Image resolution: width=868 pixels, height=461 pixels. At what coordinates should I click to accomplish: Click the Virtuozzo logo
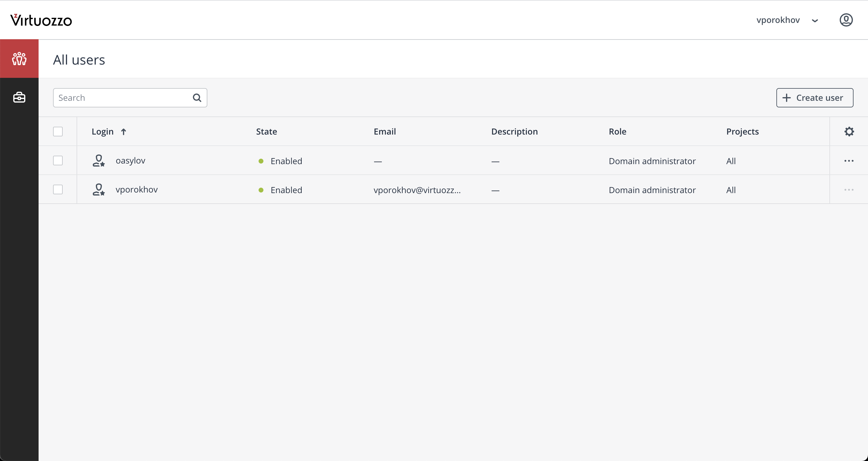click(x=41, y=20)
